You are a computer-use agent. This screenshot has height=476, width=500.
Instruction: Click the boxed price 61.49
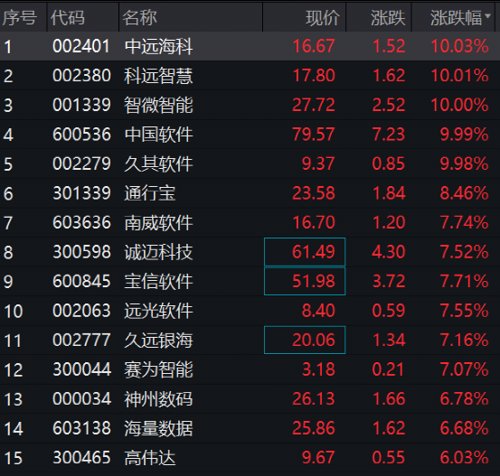(x=305, y=252)
